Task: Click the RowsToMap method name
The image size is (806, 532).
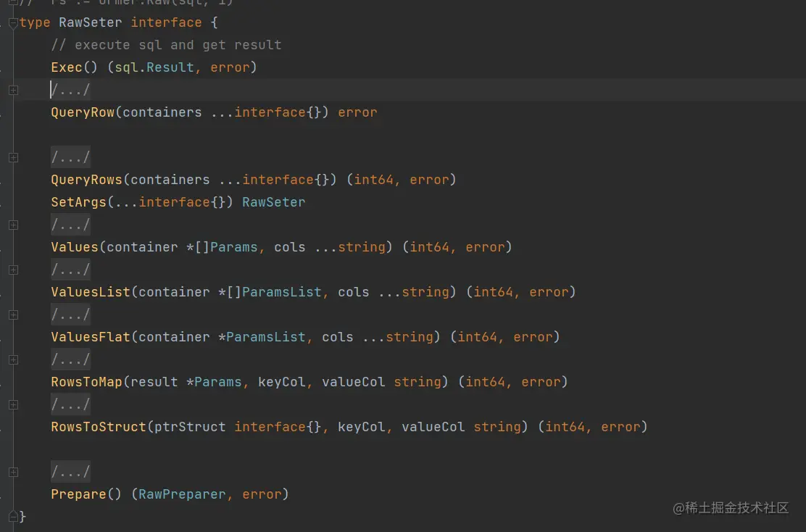Action: [86, 383]
